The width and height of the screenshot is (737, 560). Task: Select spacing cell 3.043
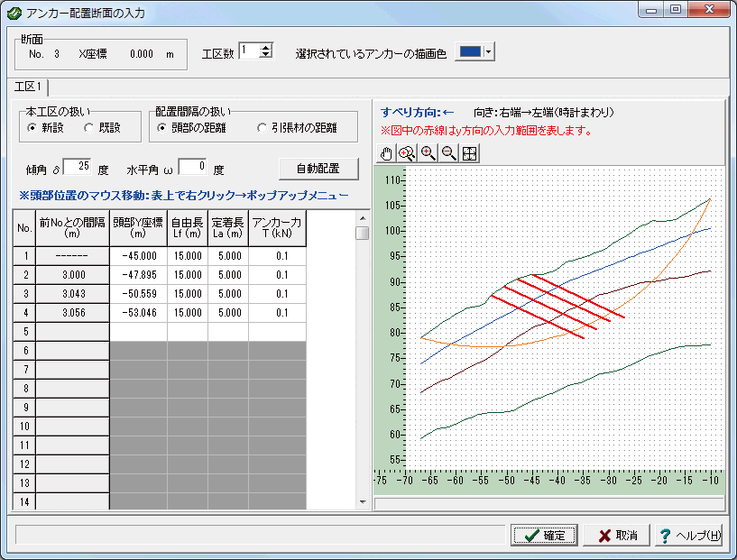click(73, 294)
